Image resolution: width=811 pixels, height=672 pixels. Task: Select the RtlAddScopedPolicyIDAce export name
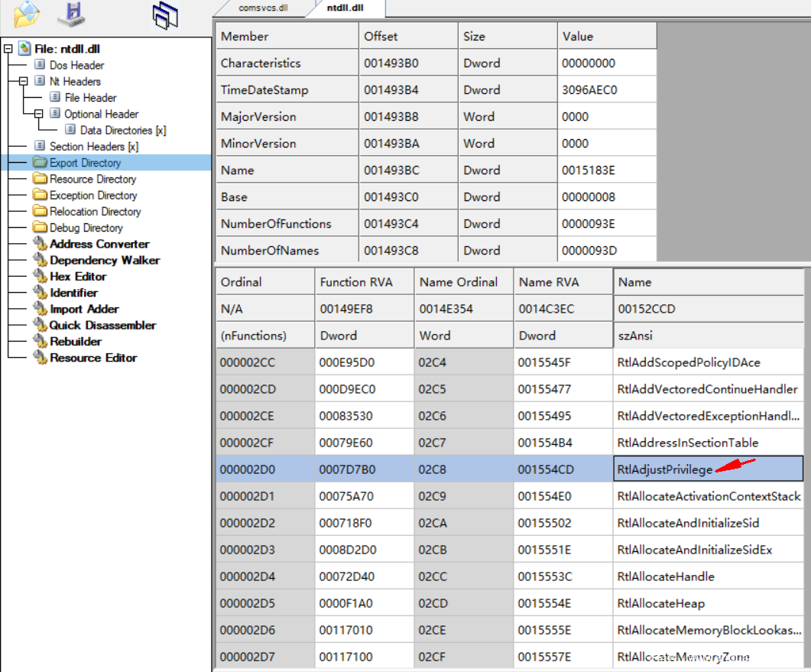(689, 362)
